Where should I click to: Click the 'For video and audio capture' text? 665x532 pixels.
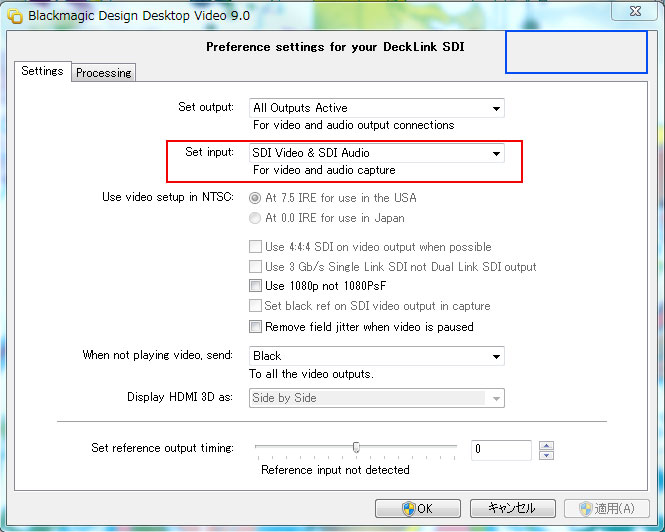coord(324,170)
